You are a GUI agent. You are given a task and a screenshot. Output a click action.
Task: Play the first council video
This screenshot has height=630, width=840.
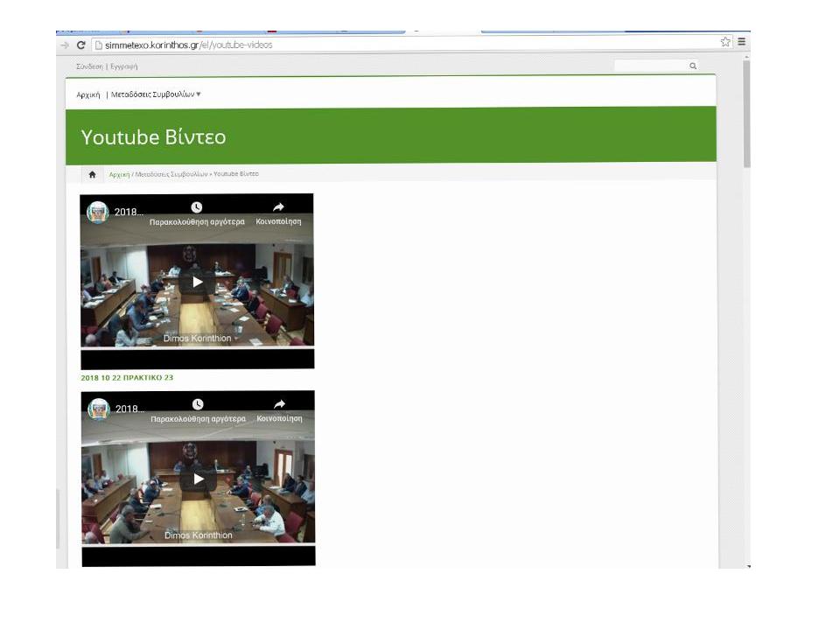click(x=197, y=282)
